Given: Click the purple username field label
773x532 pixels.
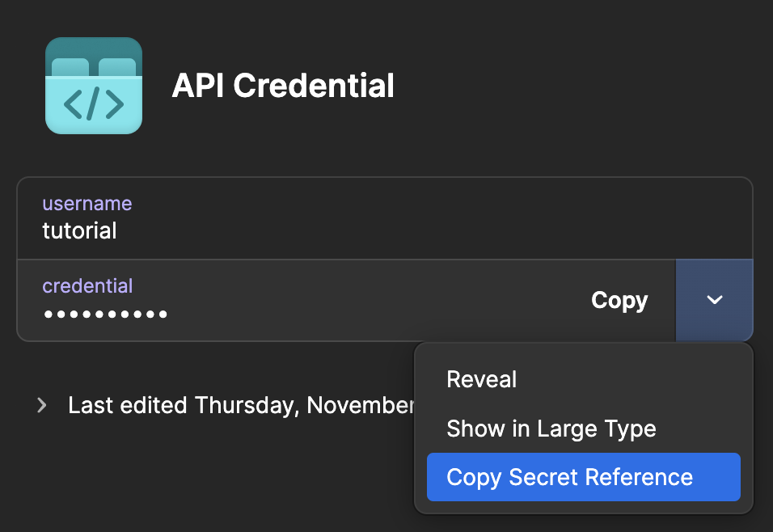Looking at the screenshot, I should click(87, 204).
